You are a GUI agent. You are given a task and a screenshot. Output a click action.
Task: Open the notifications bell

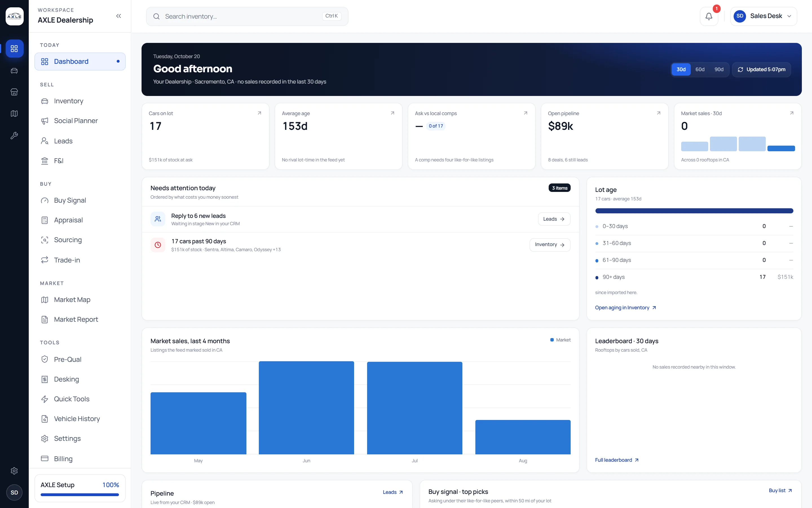pyautogui.click(x=709, y=16)
